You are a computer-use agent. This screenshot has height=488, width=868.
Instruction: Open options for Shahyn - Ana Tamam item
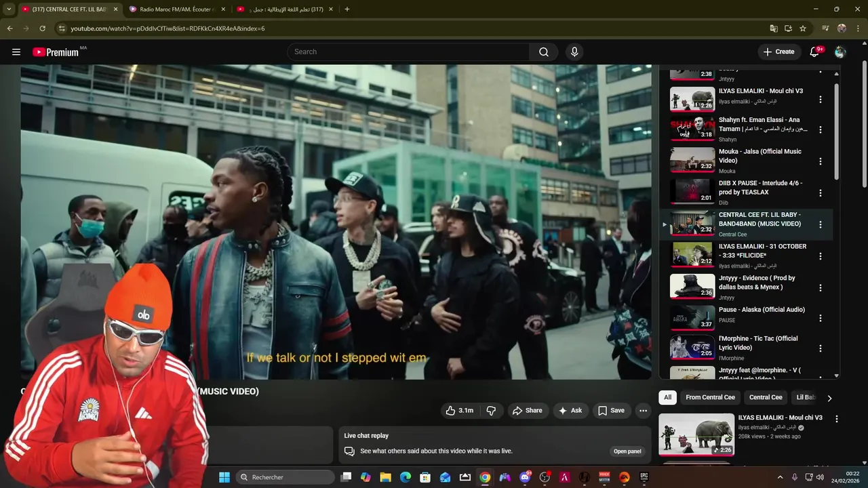pyautogui.click(x=820, y=129)
